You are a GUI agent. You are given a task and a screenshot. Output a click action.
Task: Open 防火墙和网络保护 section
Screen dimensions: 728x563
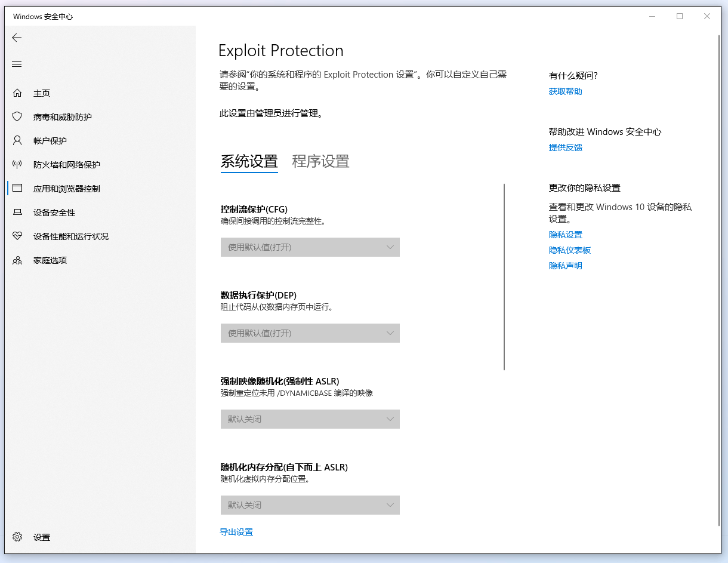pyautogui.click(x=100, y=165)
